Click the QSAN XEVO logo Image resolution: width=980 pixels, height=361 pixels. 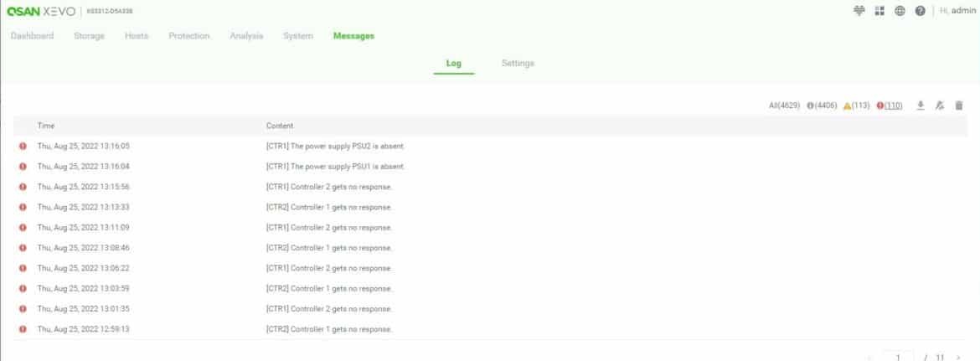[41, 11]
